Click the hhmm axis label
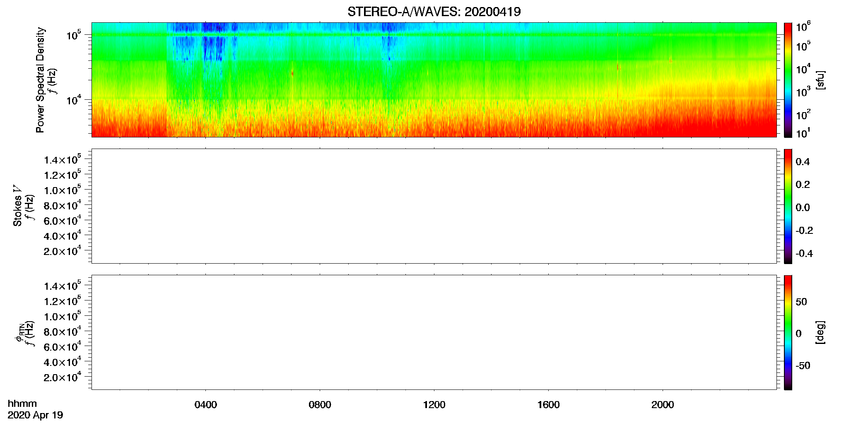 click(22, 404)
